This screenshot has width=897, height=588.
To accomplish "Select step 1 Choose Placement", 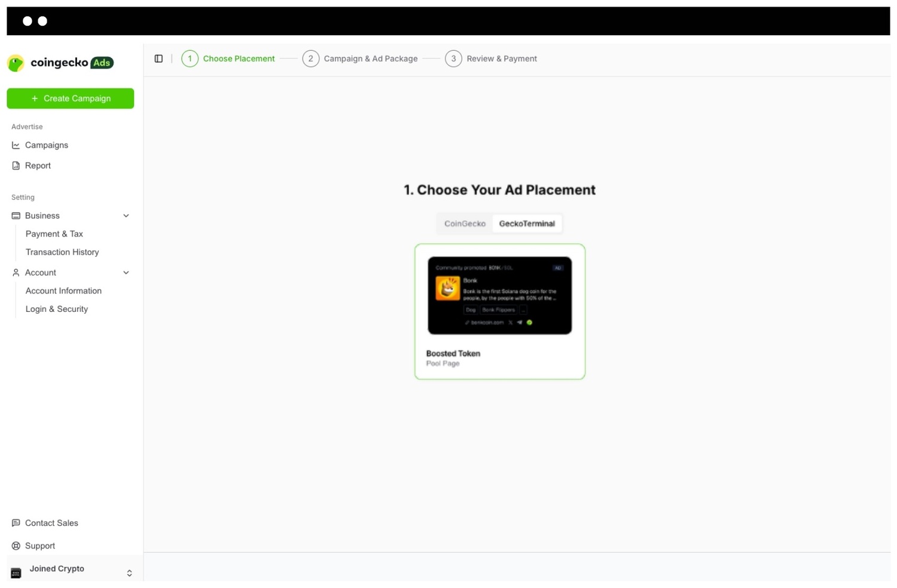I will pyautogui.click(x=228, y=59).
